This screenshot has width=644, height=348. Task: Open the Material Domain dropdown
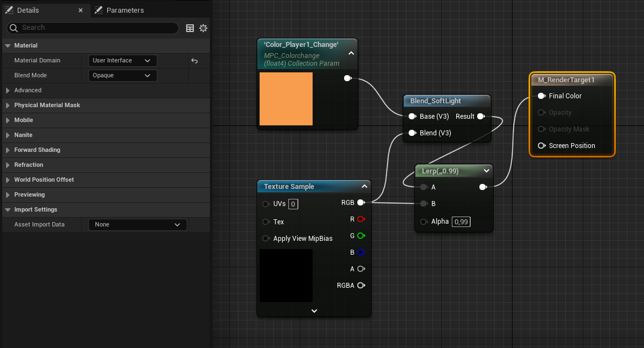click(123, 61)
